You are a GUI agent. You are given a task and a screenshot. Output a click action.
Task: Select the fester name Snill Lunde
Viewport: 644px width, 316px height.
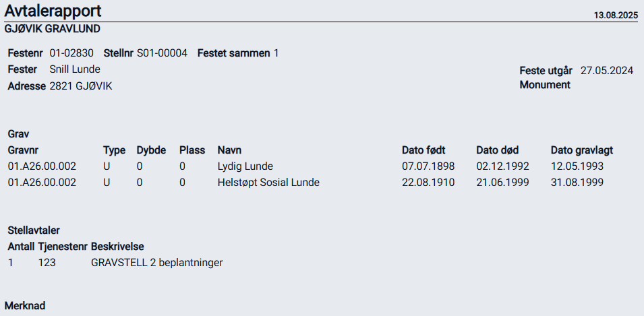point(75,69)
